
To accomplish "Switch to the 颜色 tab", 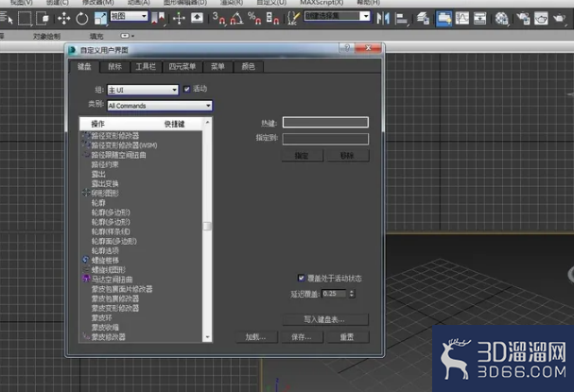I will (x=248, y=66).
